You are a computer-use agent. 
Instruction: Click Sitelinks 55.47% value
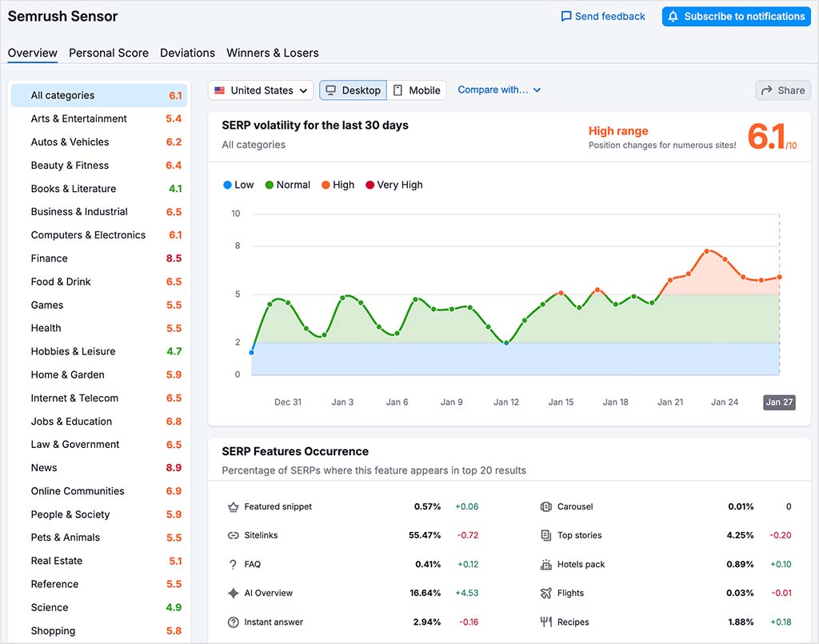425,535
